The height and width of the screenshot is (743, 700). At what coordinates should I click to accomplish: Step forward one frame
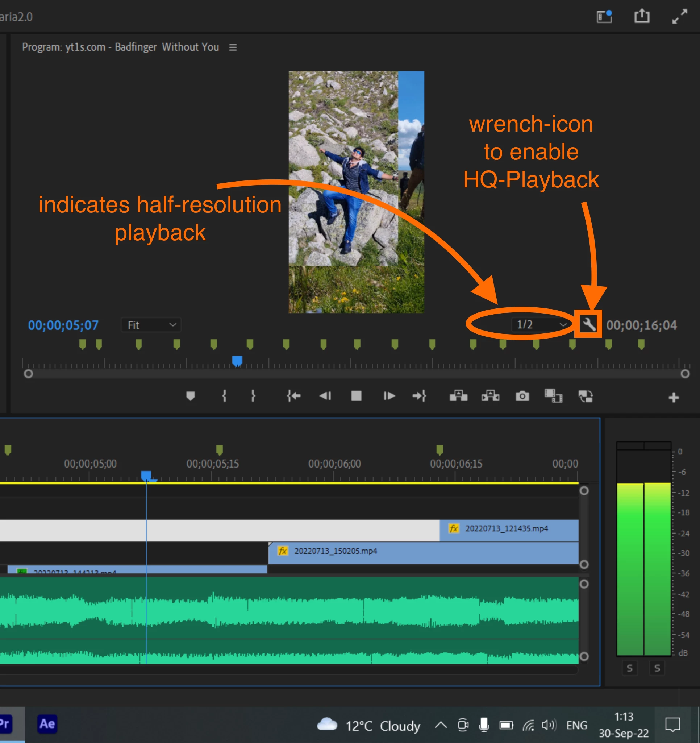389,396
